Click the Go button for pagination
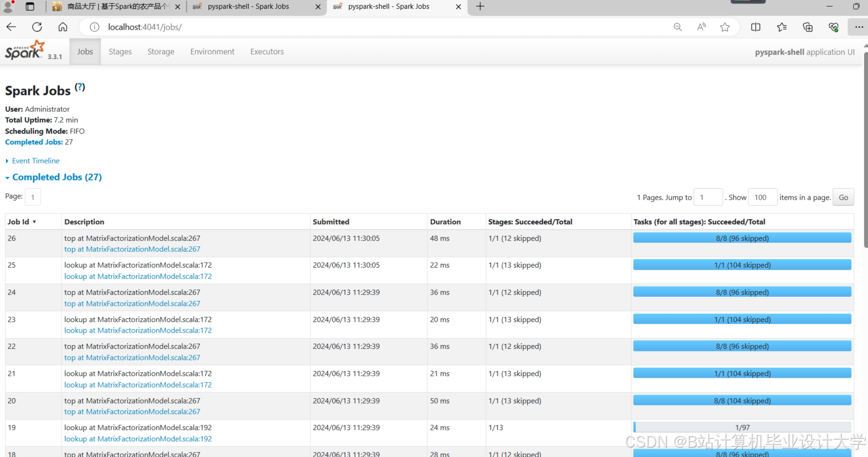Image resolution: width=868 pixels, height=457 pixels. (843, 197)
